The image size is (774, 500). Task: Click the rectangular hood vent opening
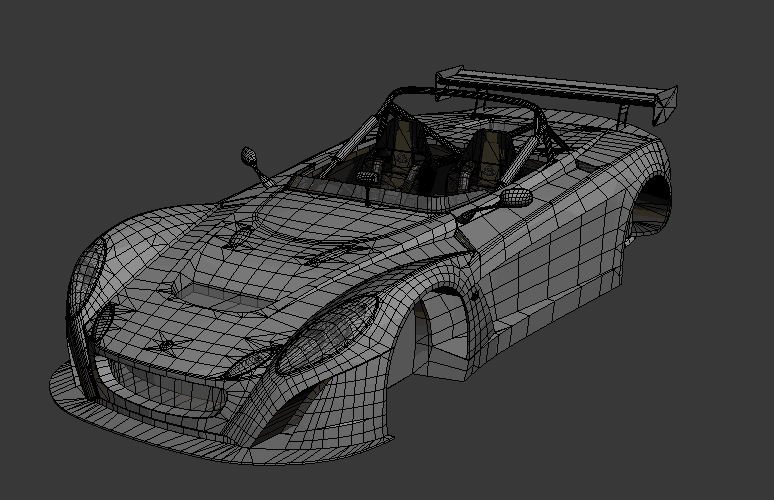click(x=214, y=294)
